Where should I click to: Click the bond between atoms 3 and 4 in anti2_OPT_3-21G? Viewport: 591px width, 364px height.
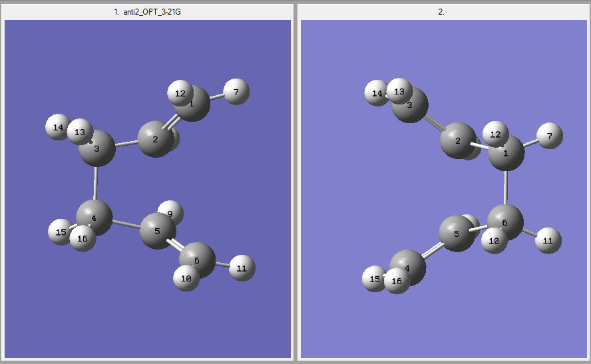(x=96, y=183)
